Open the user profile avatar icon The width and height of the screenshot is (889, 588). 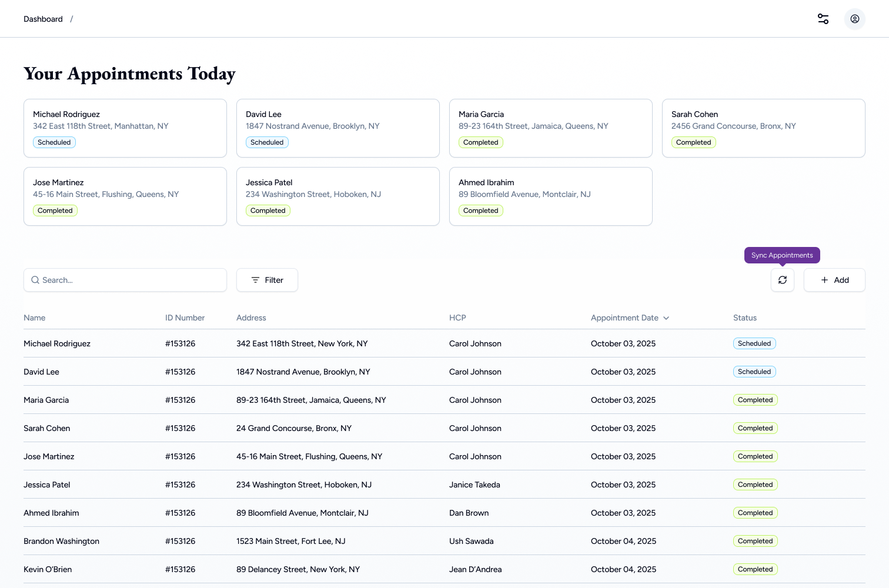coord(854,18)
